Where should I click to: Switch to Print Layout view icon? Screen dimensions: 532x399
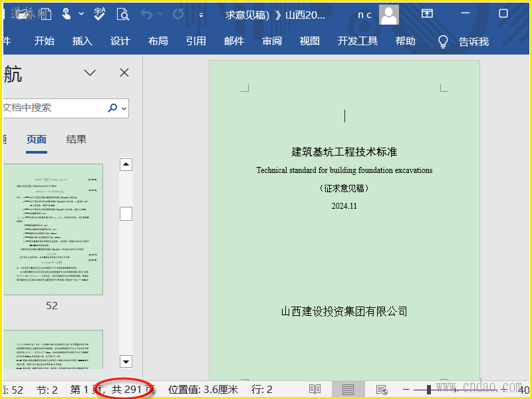[x=348, y=390]
